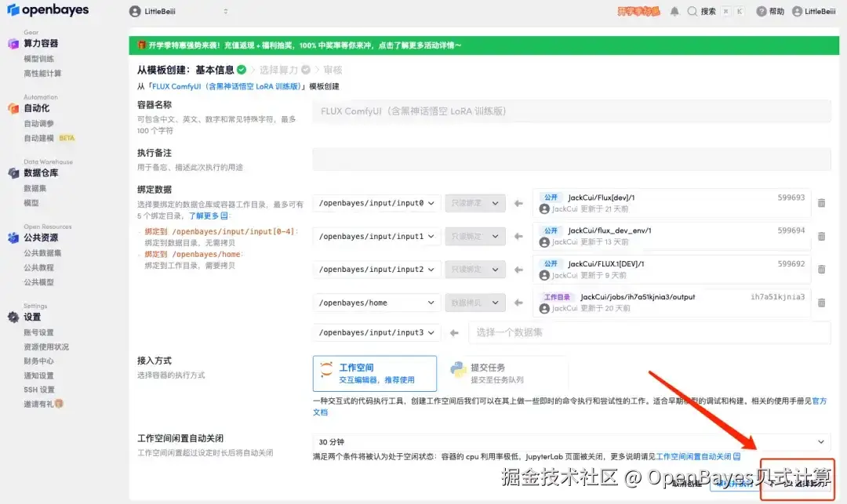Viewport: 847px width, 504px height.
Task: Open 公共教程 in sidebar
Action: [39, 267]
